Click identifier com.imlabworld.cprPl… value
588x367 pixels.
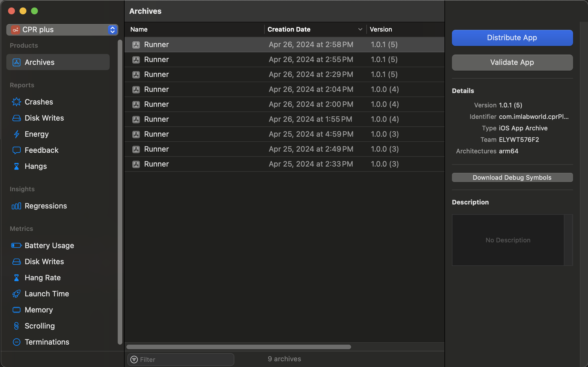[x=534, y=117]
